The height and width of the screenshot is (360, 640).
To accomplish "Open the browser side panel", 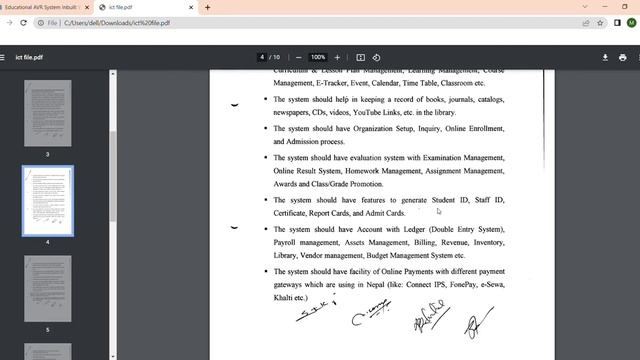I will click(617, 23).
